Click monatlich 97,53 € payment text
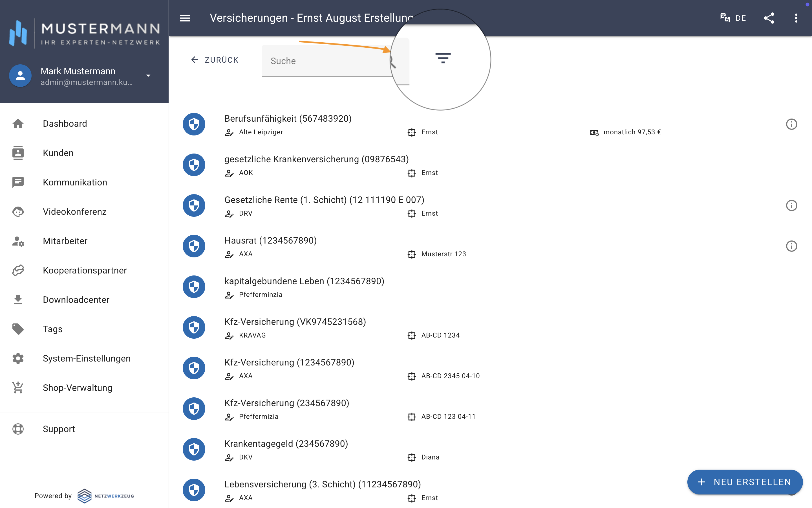 click(632, 132)
